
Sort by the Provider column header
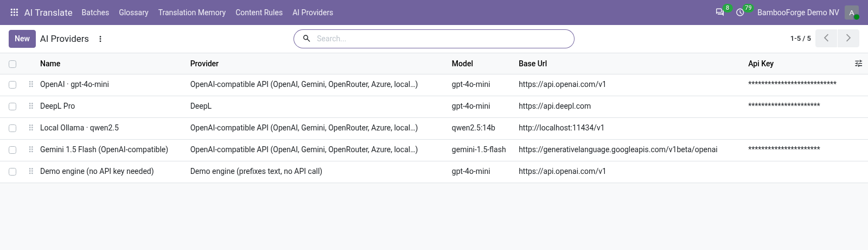(x=205, y=64)
